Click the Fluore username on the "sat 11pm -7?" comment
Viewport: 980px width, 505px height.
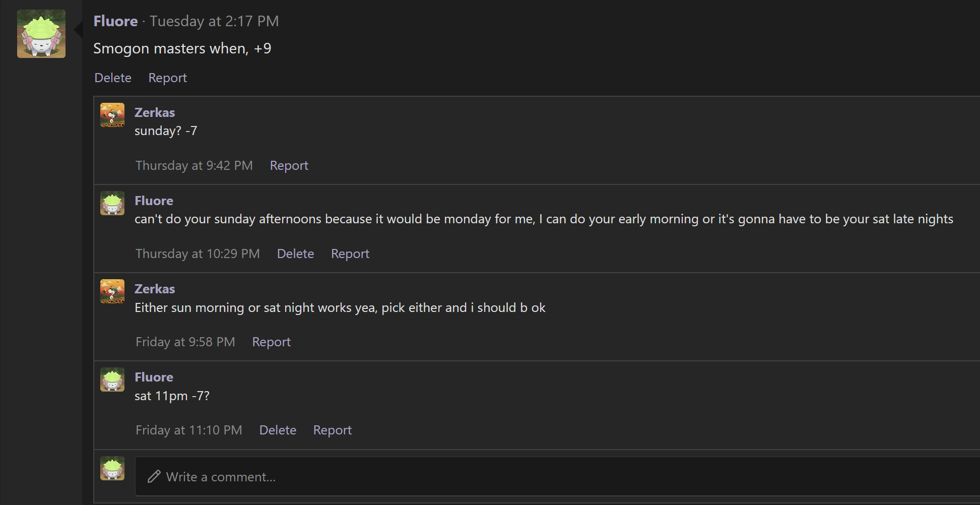click(154, 377)
